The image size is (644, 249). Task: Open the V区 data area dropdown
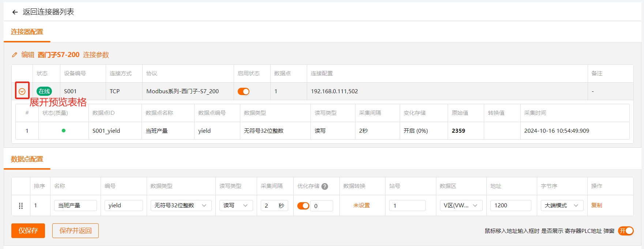(x=461, y=205)
